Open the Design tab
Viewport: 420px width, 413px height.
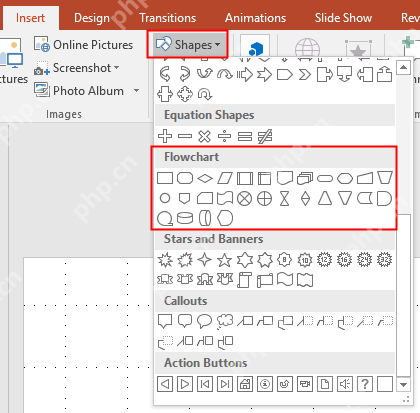pos(92,18)
